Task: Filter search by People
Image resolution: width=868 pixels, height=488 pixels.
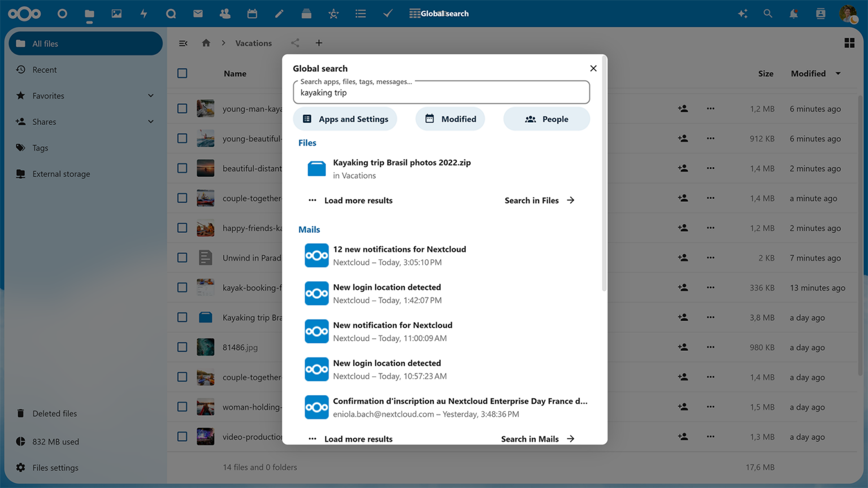Action: click(x=546, y=119)
